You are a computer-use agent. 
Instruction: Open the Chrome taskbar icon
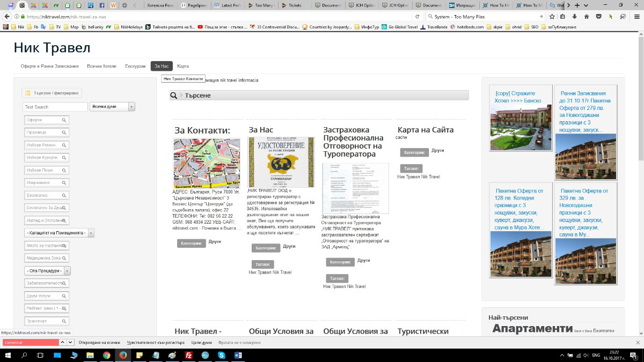106,355
